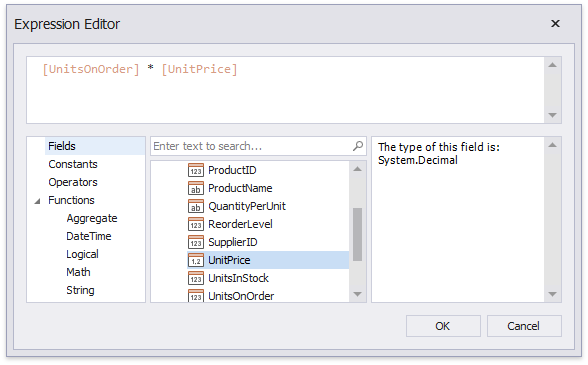
Task: Click the System.Decimal type description text
Action: (x=418, y=161)
